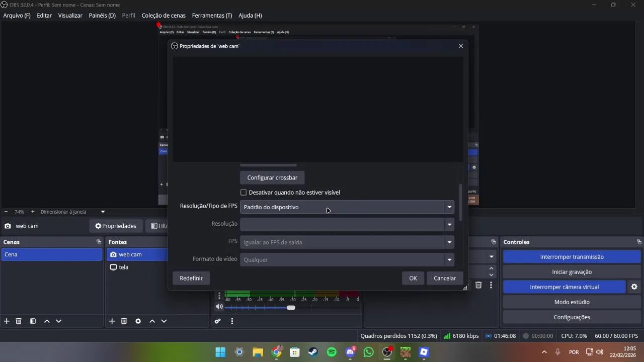
Task: Open Resolução/Tipo de FPS dropdown
Action: 347,207
